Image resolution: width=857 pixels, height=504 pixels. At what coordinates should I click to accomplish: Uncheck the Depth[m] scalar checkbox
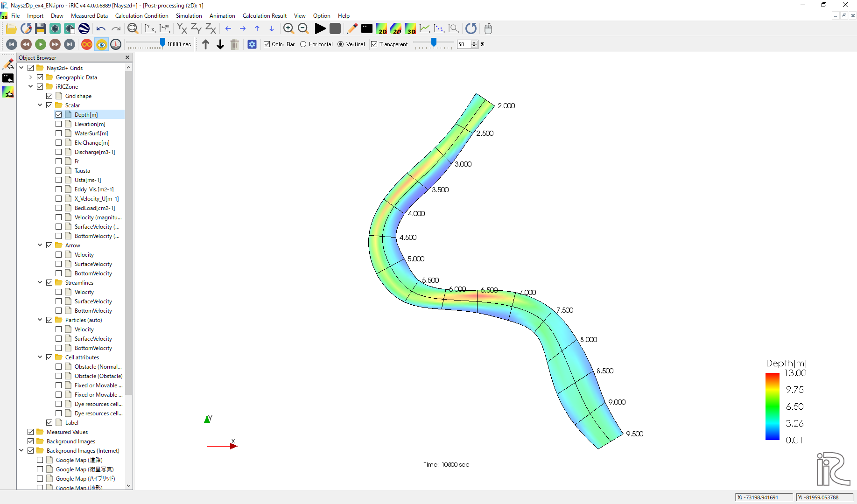pyautogui.click(x=59, y=115)
